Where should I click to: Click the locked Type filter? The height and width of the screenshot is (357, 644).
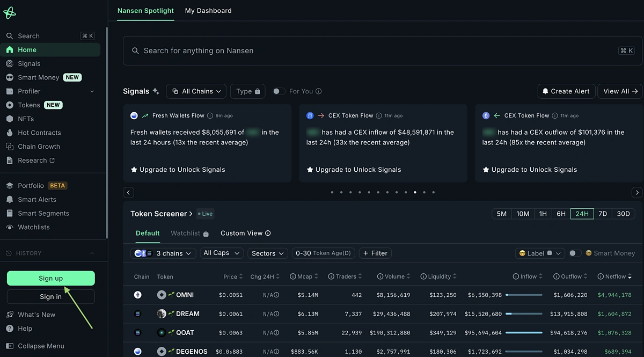point(248,91)
